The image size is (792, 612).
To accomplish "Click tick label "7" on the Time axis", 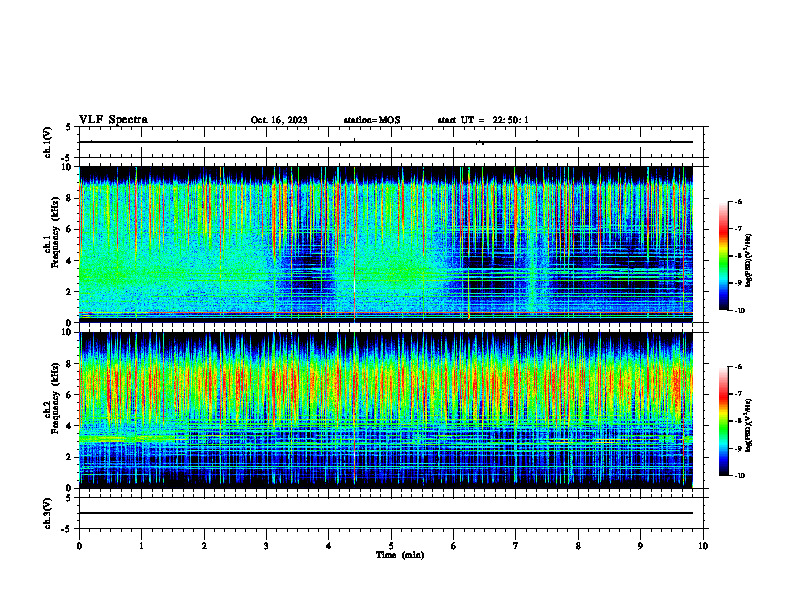I will point(516,546).
